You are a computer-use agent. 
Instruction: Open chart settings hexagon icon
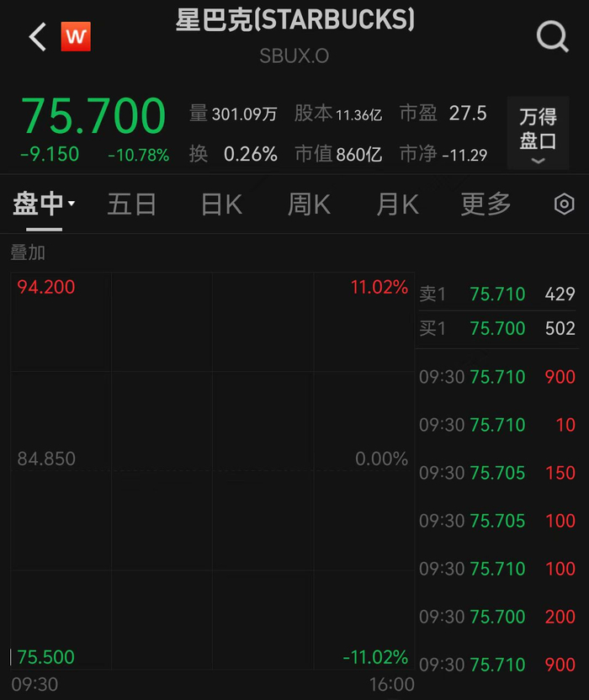(564, 204)
